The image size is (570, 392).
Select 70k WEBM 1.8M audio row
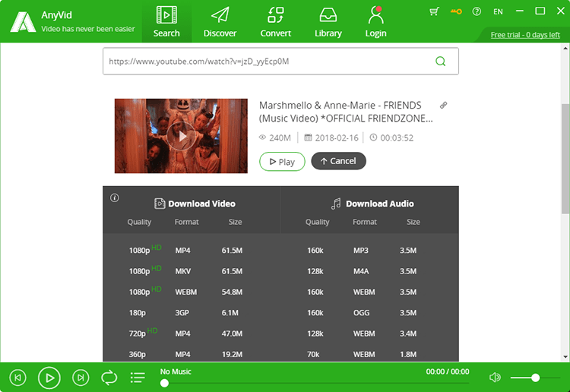(369, 354)
